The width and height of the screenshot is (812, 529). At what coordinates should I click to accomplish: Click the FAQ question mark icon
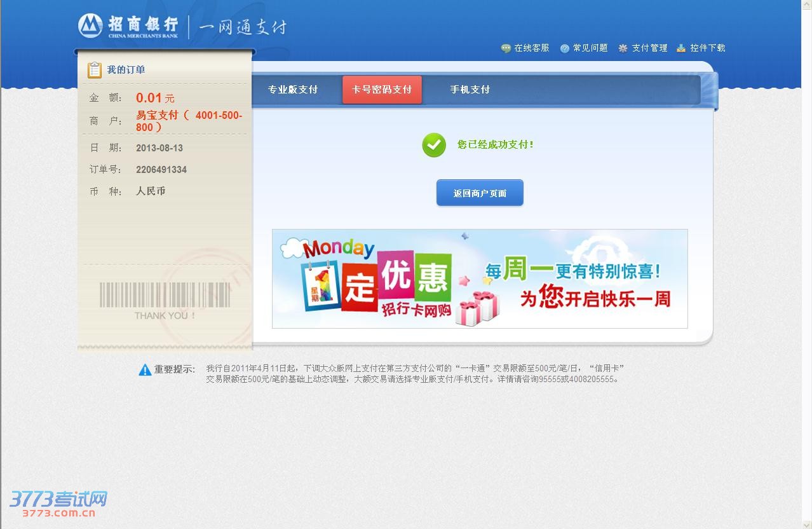564,48
